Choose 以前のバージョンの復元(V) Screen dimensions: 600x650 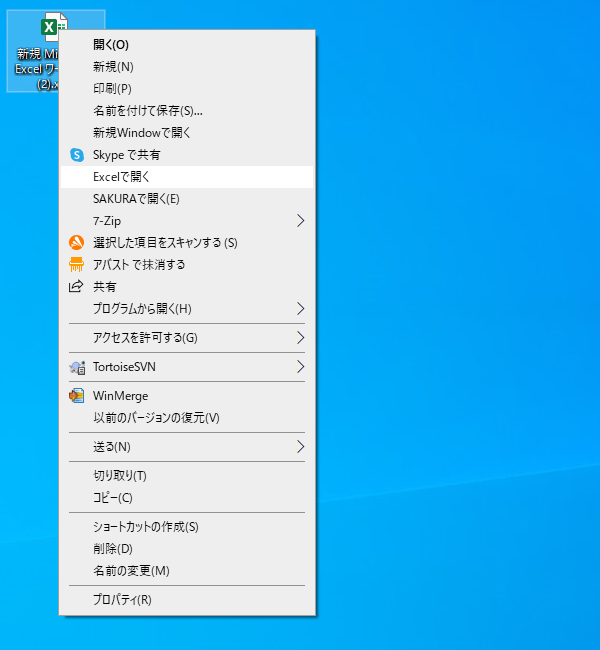point(187,417)
